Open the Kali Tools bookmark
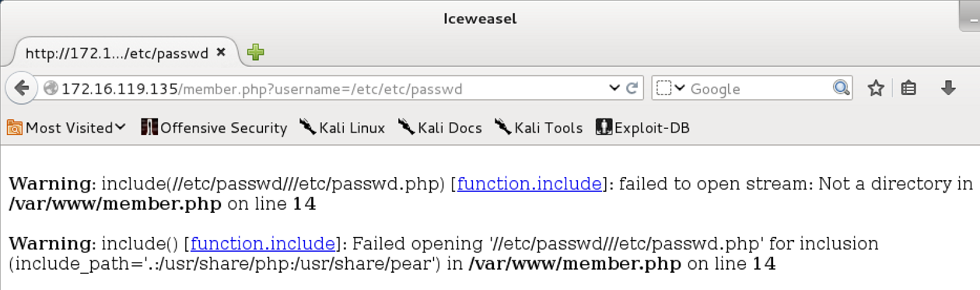This screenshot has width=980, height=290. tap(538, 128)
